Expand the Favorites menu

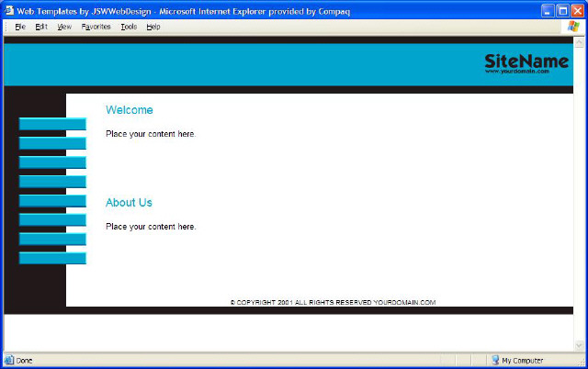coord(96,27)
